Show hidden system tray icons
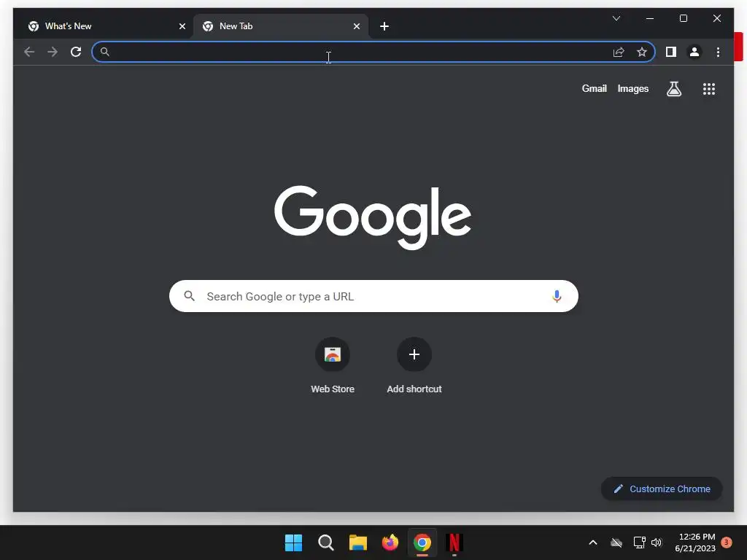The image size is (747, 560). (593, 542)
